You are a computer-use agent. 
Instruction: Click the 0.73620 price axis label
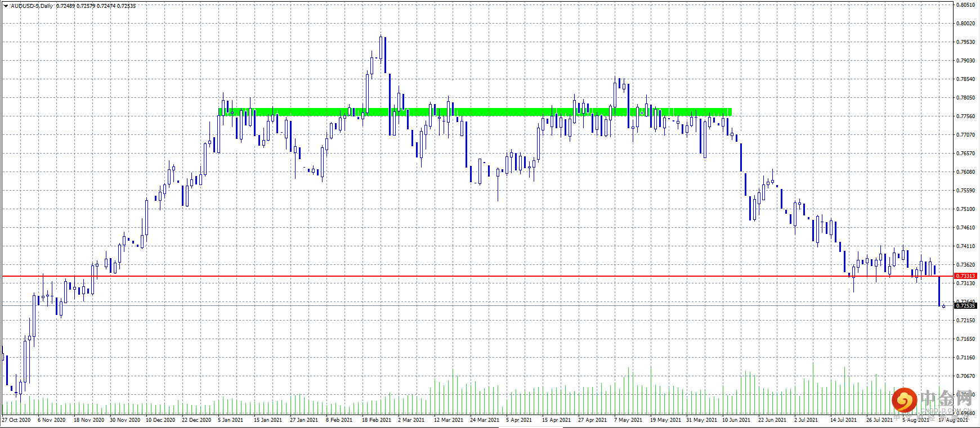click(x=966, y=265)
